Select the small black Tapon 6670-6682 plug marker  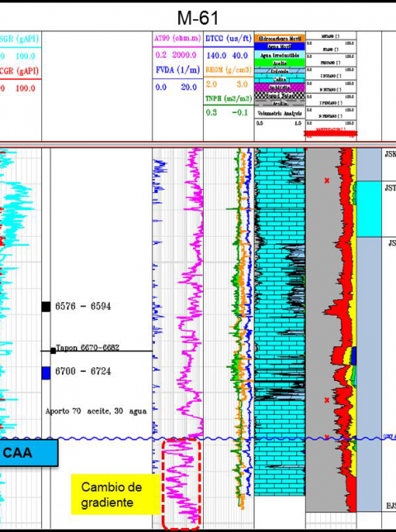[x=53, y=351]
